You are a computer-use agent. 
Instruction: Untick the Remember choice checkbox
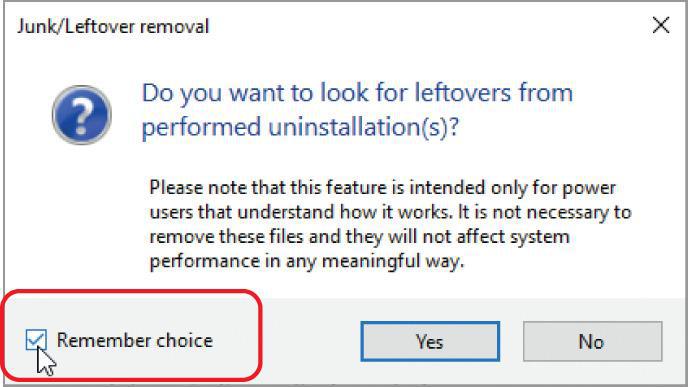point(36,340)
